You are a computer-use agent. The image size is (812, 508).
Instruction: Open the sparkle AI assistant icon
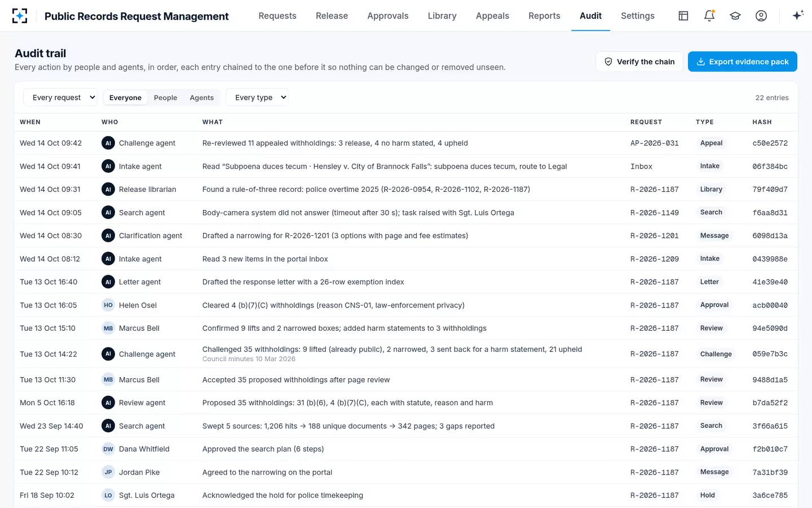[x=797, y=16]
